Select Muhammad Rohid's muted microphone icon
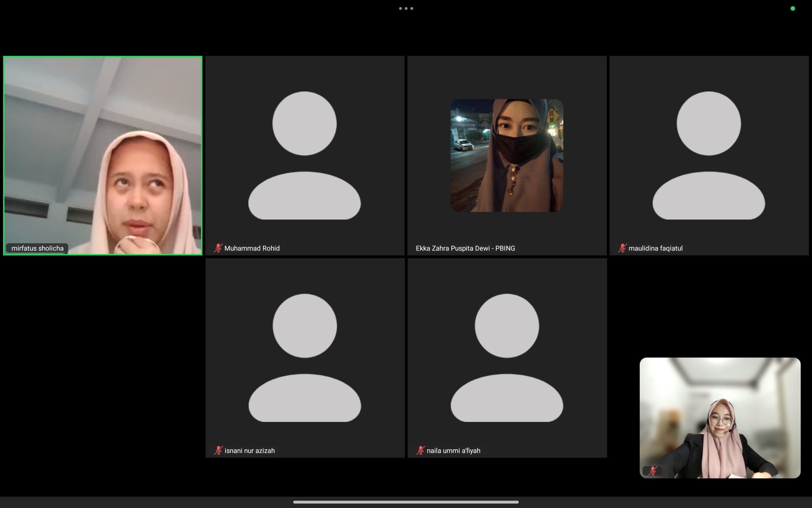Image resolution: width=812 pixels, height=508 pixels. [x=218, y=248]
